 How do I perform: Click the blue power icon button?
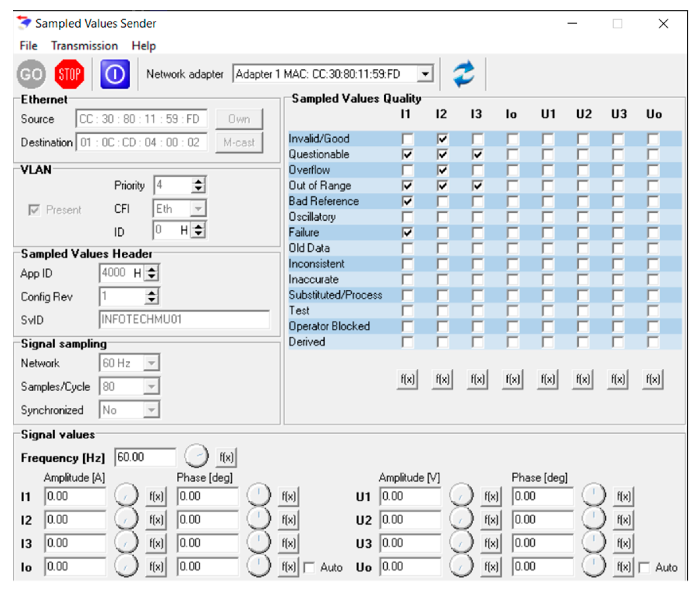point(115,74)
